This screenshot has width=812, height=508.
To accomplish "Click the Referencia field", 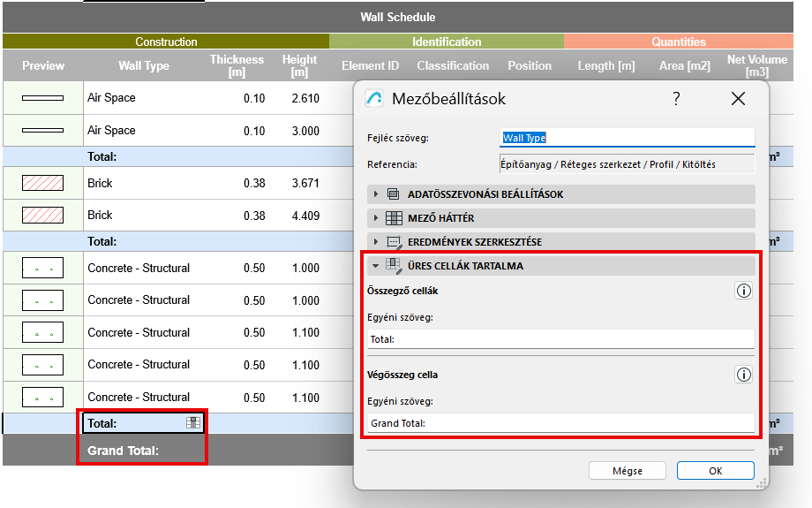I will 628,164.
